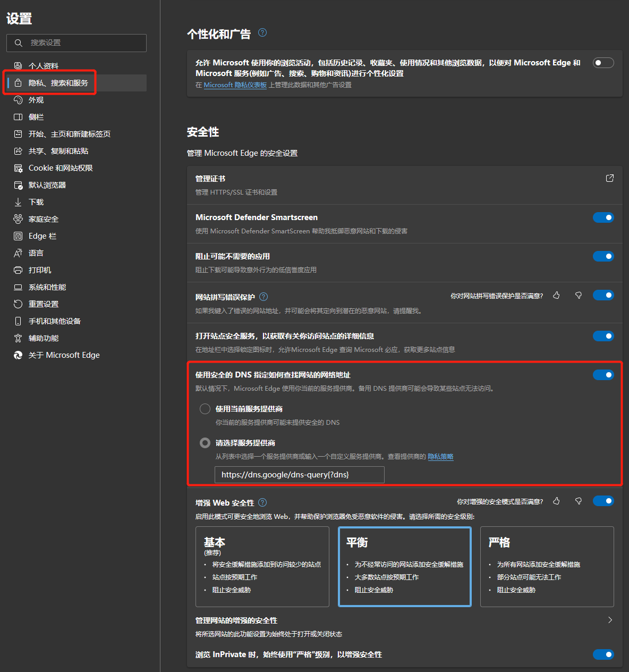Image resolution: width=629 pixels, height=672 pixels.
Task: Enable the 个性化和广告 personalization toggle
Action: [603, 63]
